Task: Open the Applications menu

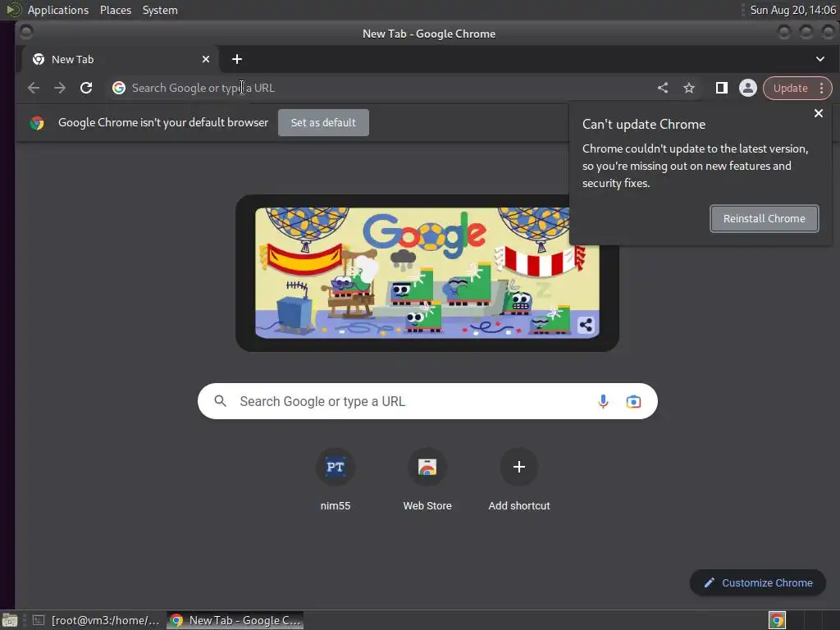Action: (58, 10)
